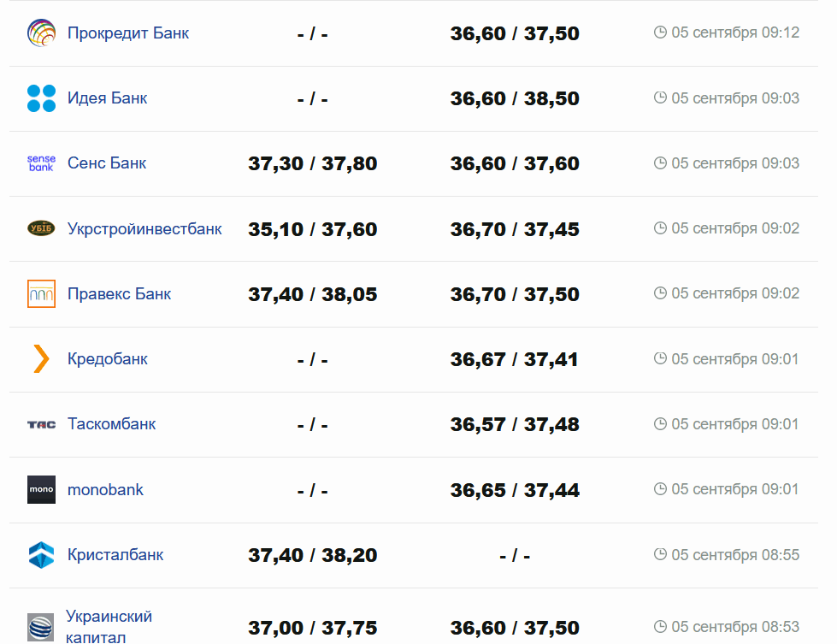Click the Кристалбанк blue diamond logo
This screenshot has height=644, width=837.
coord(41,555)
